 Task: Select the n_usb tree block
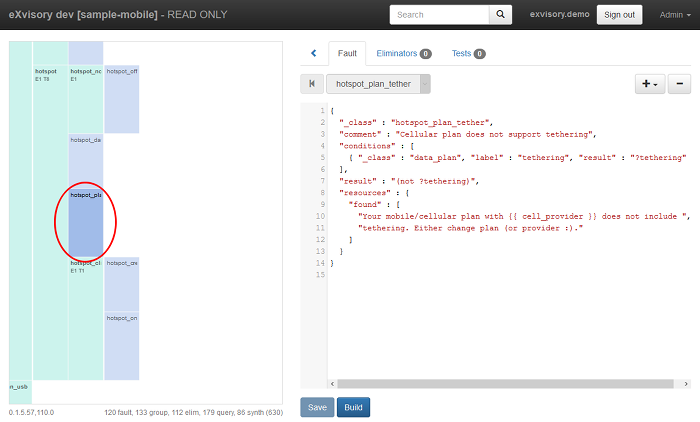20,392
